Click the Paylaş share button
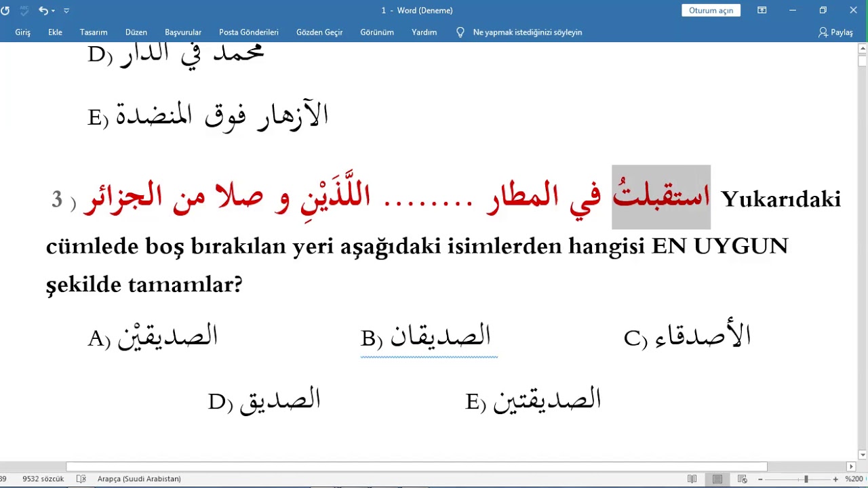Screen dimensions: 868x488 pos(835,33)
